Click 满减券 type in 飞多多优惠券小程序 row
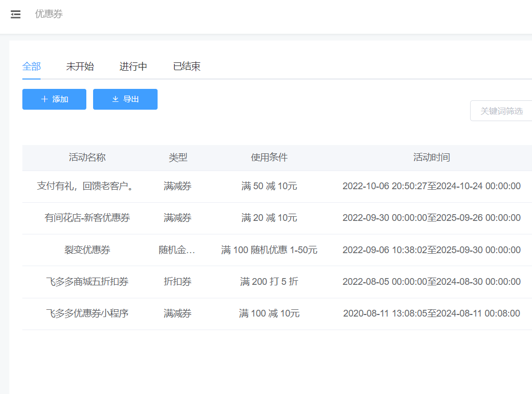 [x=177, y=313]
